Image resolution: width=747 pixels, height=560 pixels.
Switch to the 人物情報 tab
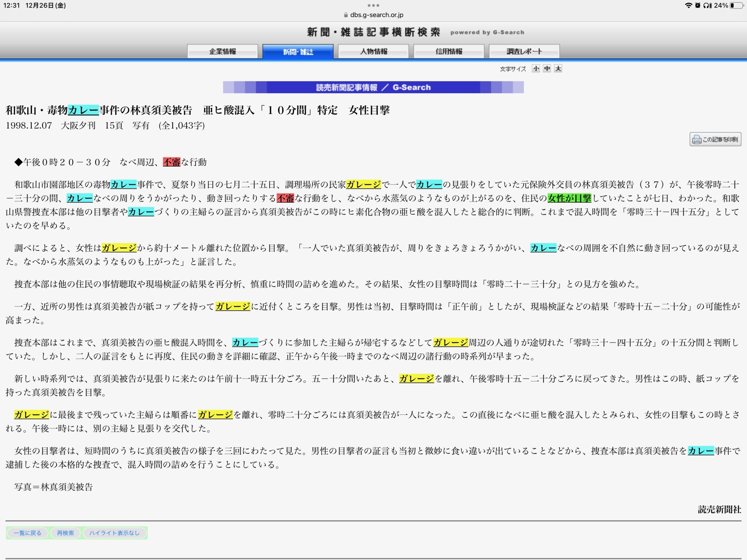(x=373, y=51)
